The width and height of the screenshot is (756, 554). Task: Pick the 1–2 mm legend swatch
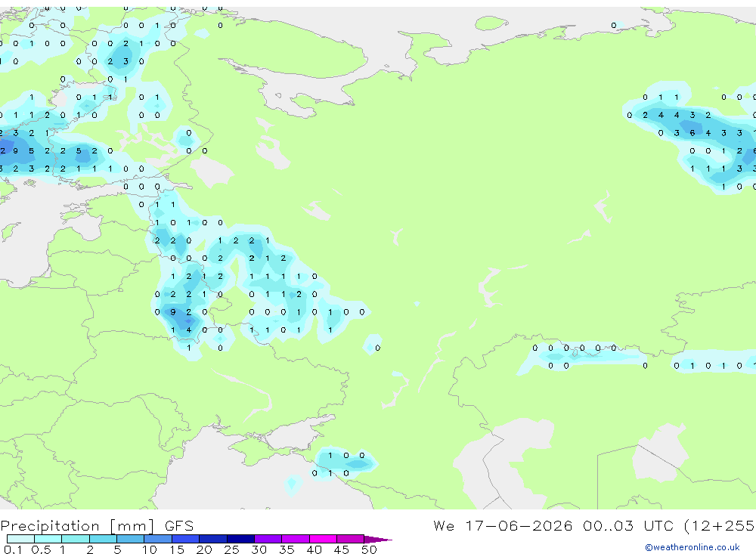click(76, 539)
